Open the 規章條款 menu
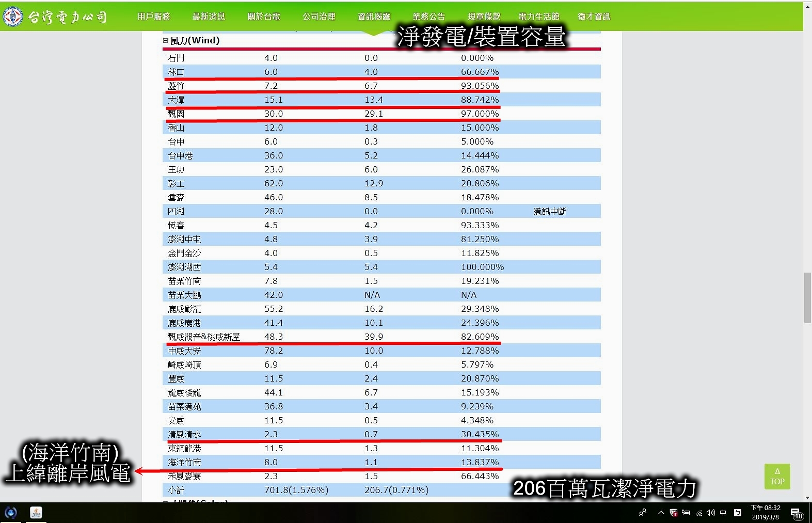The image size is (812, 523). (484, 17)
